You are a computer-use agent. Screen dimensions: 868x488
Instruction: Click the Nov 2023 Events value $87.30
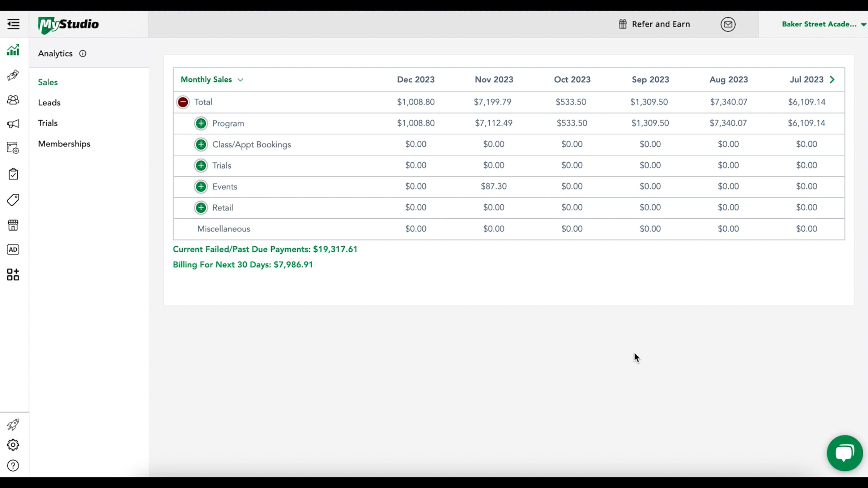click(x=494, y=186)
